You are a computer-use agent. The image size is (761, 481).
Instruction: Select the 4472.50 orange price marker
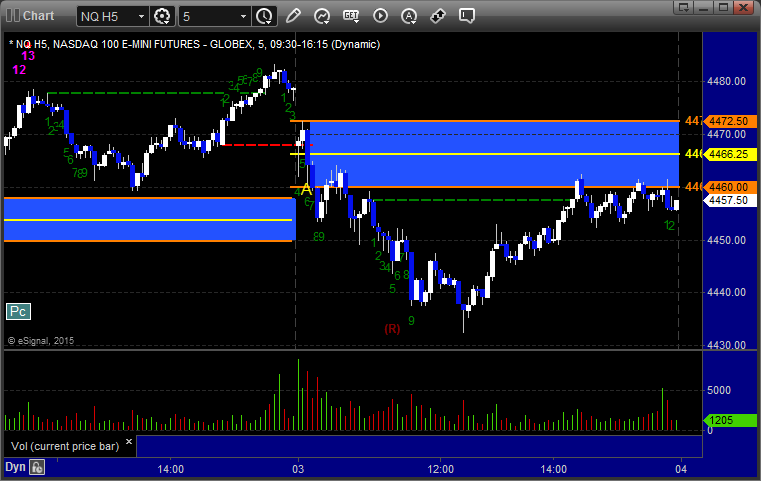pyautogui.click(x=730, y=121)
